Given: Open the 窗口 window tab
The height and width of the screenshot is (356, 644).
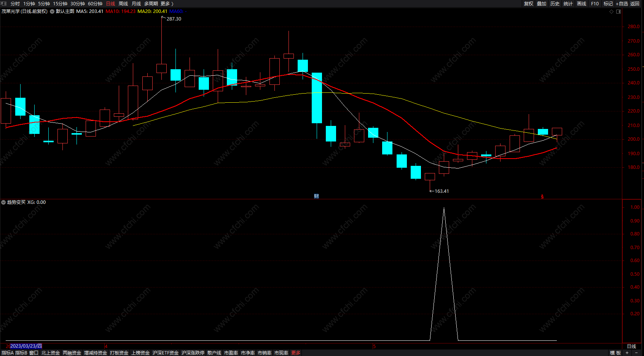Looking at the screenshot, I should [34, 353].
